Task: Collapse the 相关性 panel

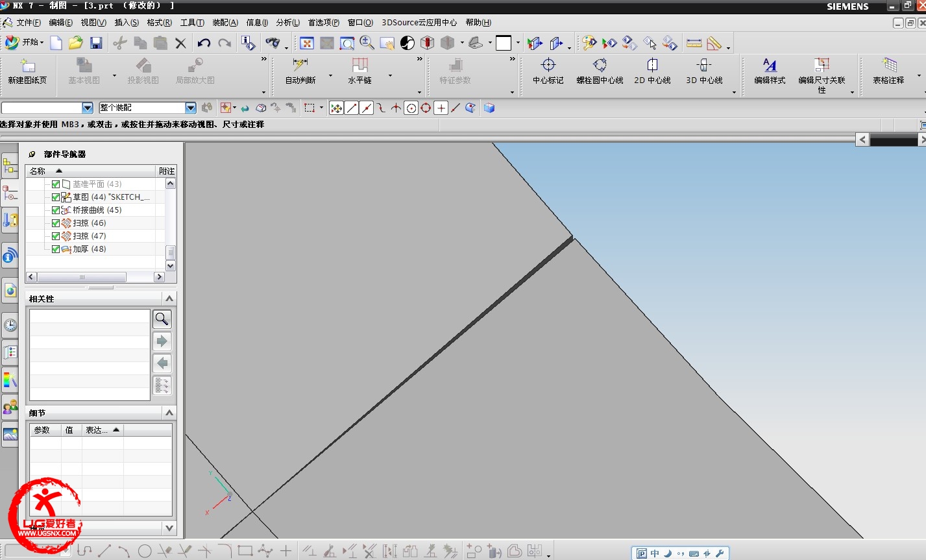Action: coord(169,298)
